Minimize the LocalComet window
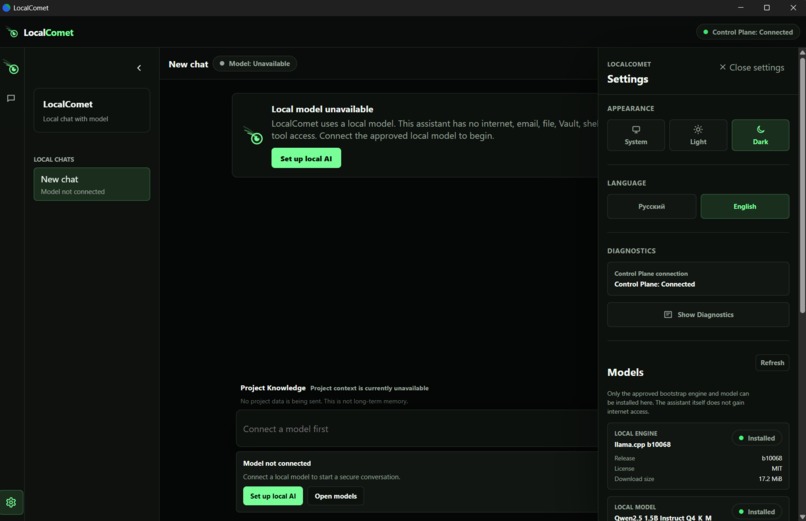Viewport: 806px width, 521px height. coord(740,8)
